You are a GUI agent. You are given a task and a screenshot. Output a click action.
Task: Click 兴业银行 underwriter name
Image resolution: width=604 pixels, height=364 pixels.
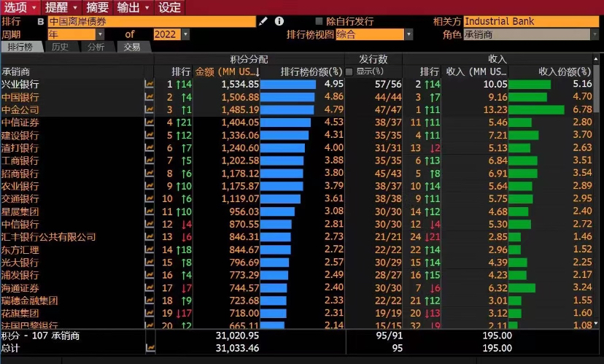(20, 85)
